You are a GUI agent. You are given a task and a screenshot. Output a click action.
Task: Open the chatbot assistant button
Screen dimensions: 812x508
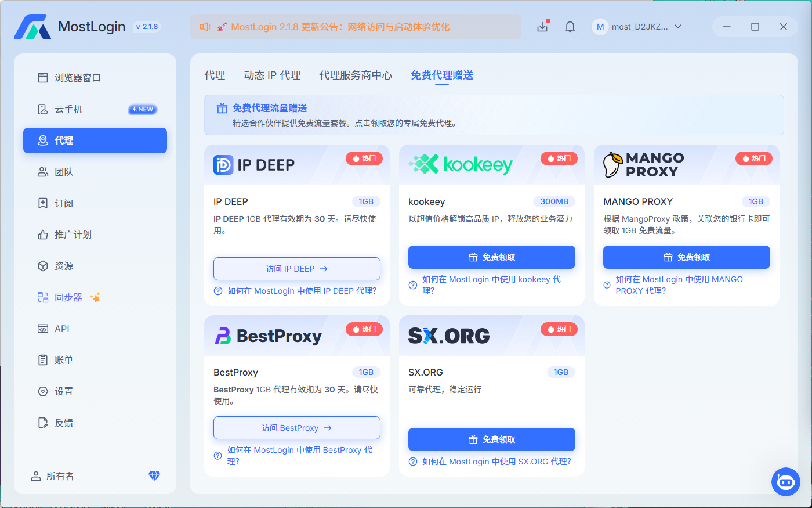pyautogui.click(x=786, y=482)
